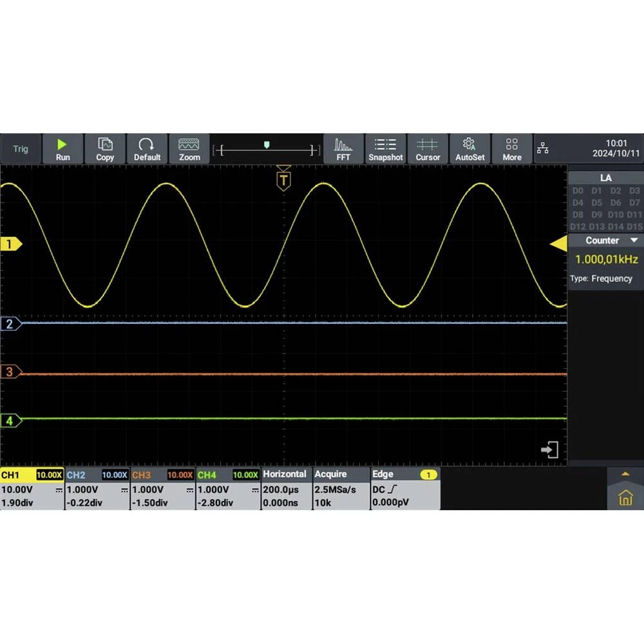Click the Copy icon in the toolbar
Image resolution: width=644 pixels, height=644 pixels.
coord(105,149)
